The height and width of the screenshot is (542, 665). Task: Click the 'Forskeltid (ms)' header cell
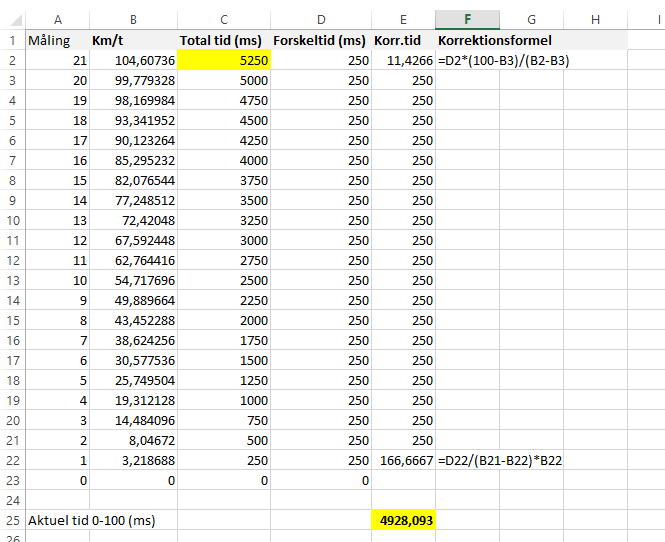[x=321, y=40]
